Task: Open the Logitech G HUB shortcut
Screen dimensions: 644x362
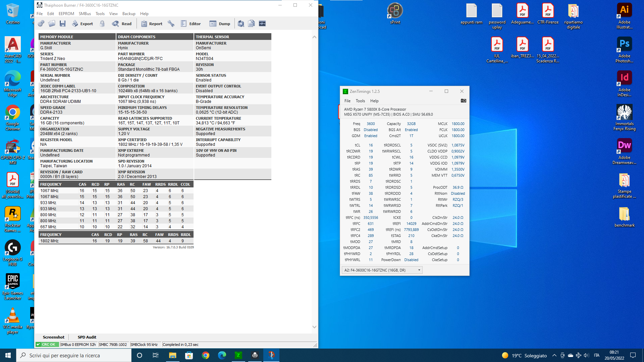Action: (13, 253)
